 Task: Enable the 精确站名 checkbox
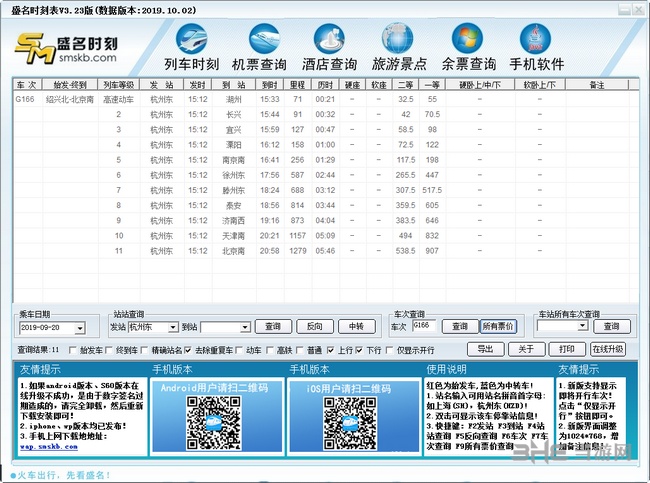(144, 351)
